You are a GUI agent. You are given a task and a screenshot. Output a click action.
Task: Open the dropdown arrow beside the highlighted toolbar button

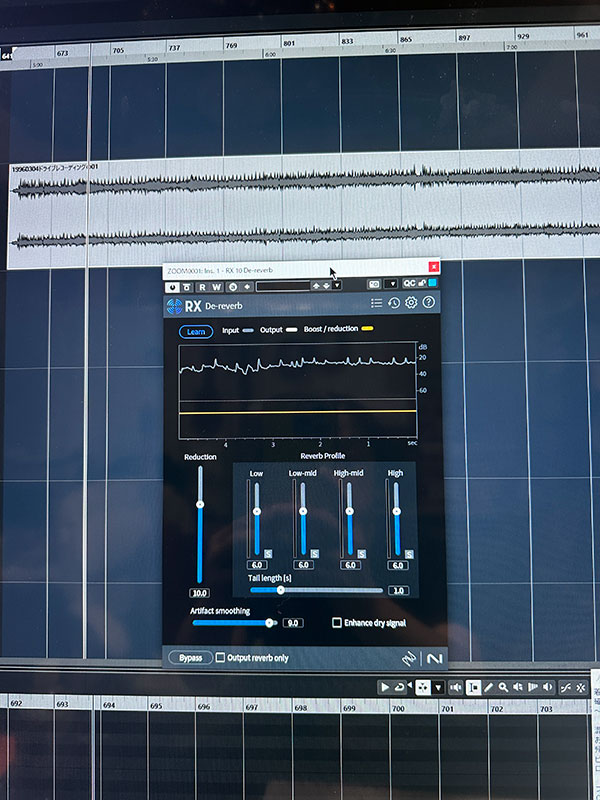[438, 688]
